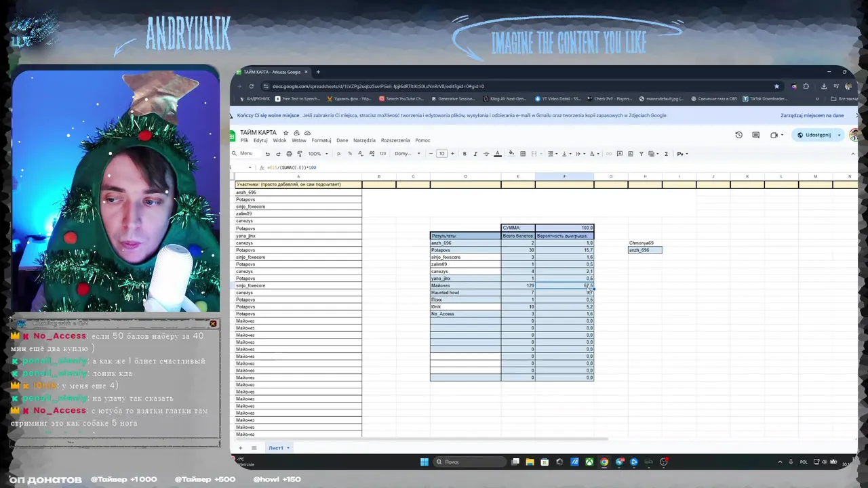Viewport: 868px width, 488px height.
Task: Open the Edytuj menu
Action: click(x=260, y=140)
